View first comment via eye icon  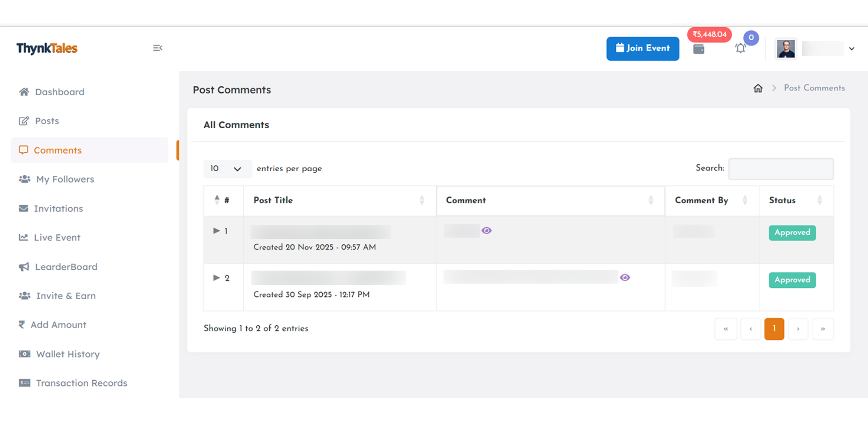[486, 231]
